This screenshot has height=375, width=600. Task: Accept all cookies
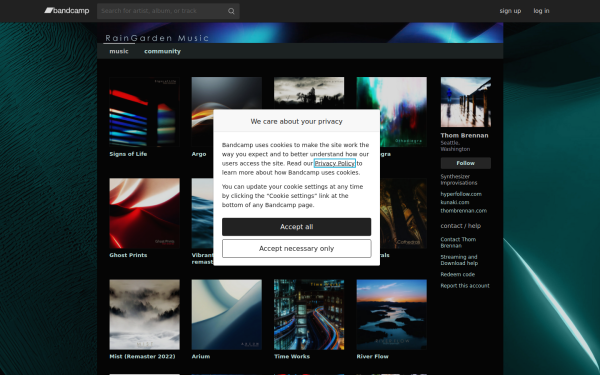click(x=297, y=227)
